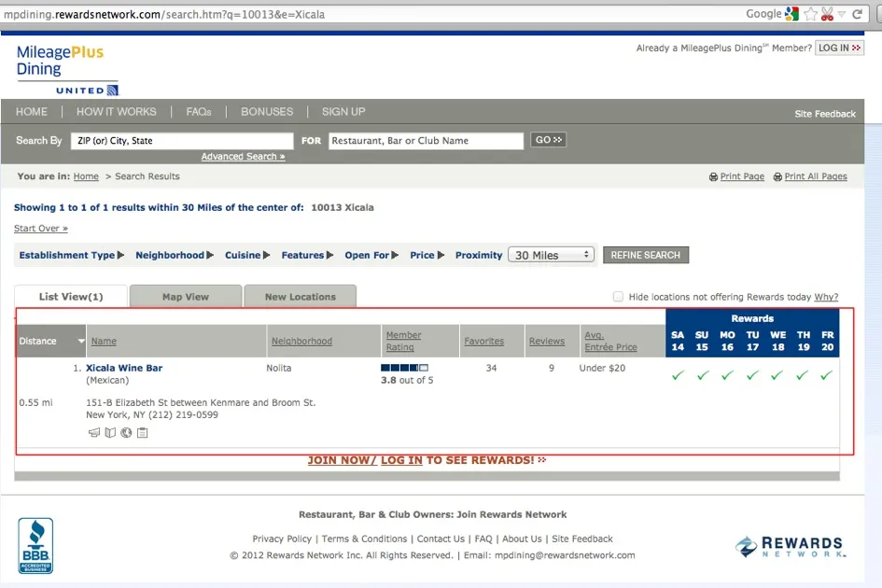The height and width of the screenshot is (588, 882).
Task: Click the TU 17 rewards checkmark
Action: pos(752,375)
